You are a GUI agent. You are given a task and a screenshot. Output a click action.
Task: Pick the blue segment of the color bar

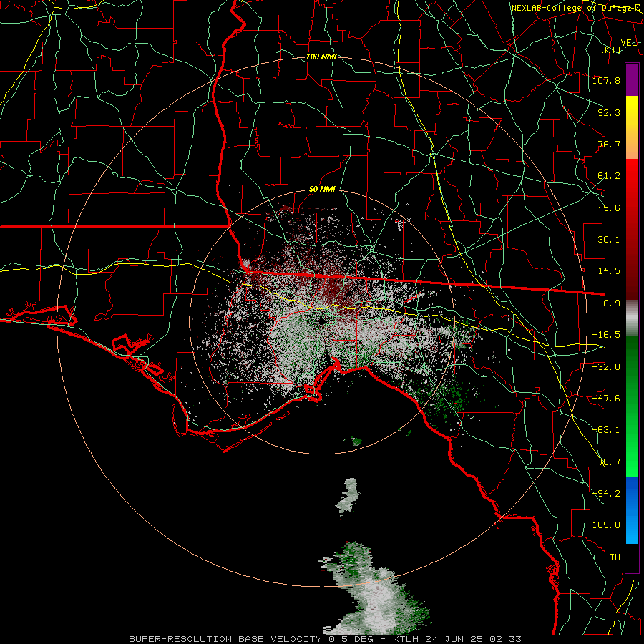point(632,510)
